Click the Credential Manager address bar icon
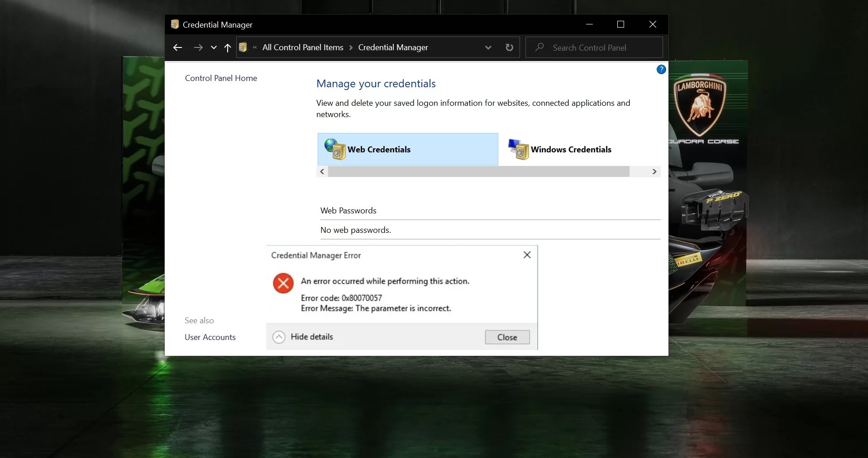This screenshot has width=868, height=458. (x=243, y=47)
